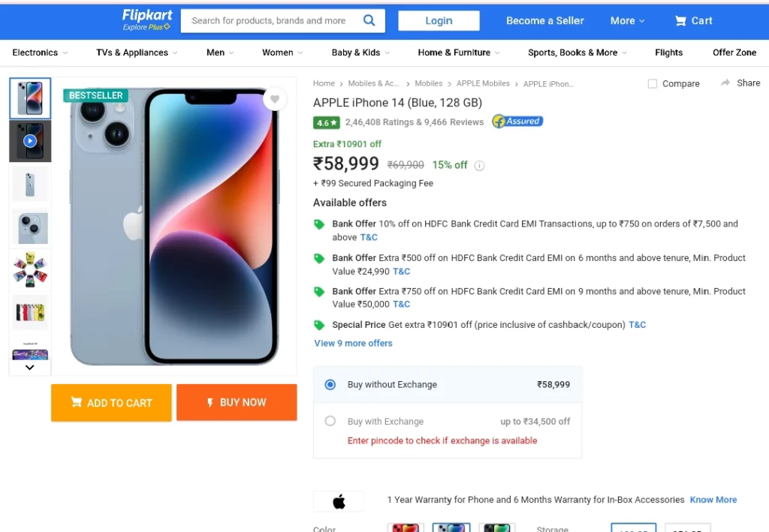Tick the Compare checkbox
Image resolution: width=769 pixels, height=532 pixels.
[x=653, y=84]
